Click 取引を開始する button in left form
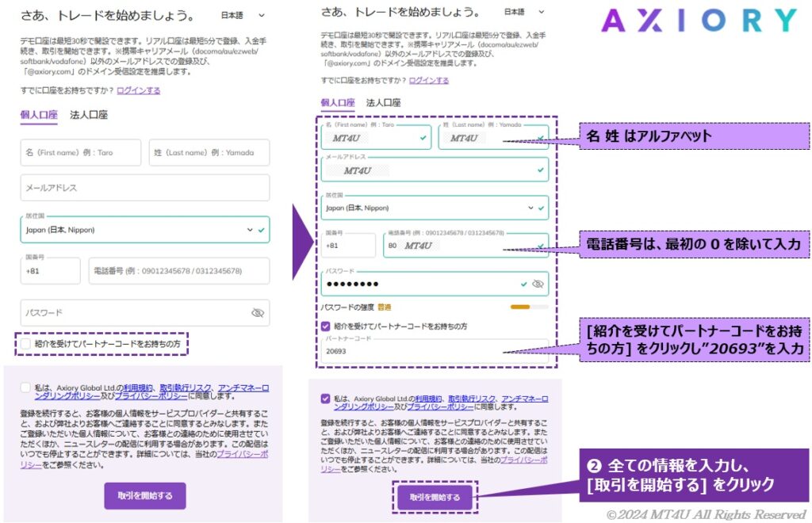Image resolution: width=812 pixels, height=523 pixels. click(145, 495)
